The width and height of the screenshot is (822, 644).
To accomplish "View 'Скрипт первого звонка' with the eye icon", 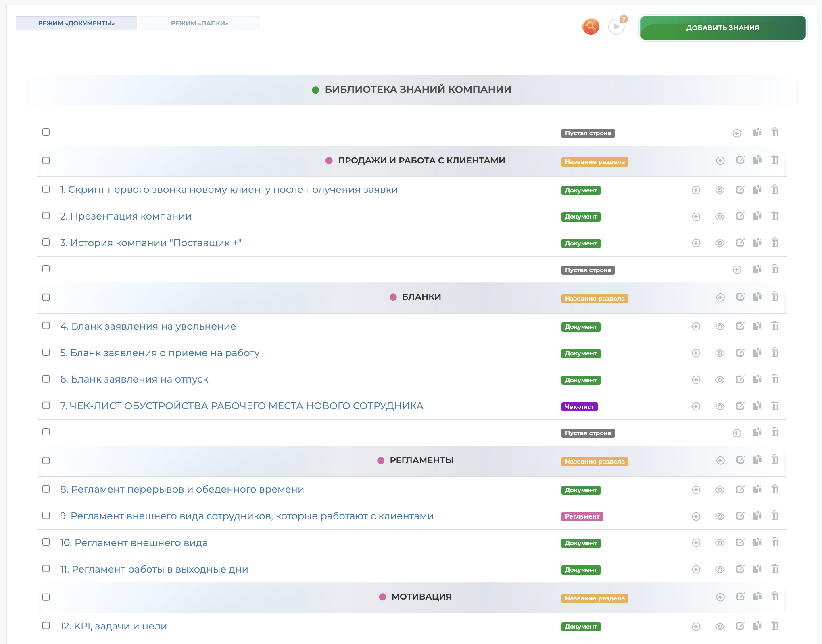I will pos(720,190).
